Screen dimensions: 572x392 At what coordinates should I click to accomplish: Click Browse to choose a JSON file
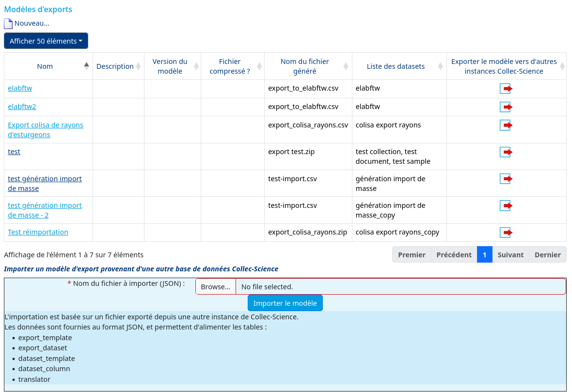click(x=216, y=287)
